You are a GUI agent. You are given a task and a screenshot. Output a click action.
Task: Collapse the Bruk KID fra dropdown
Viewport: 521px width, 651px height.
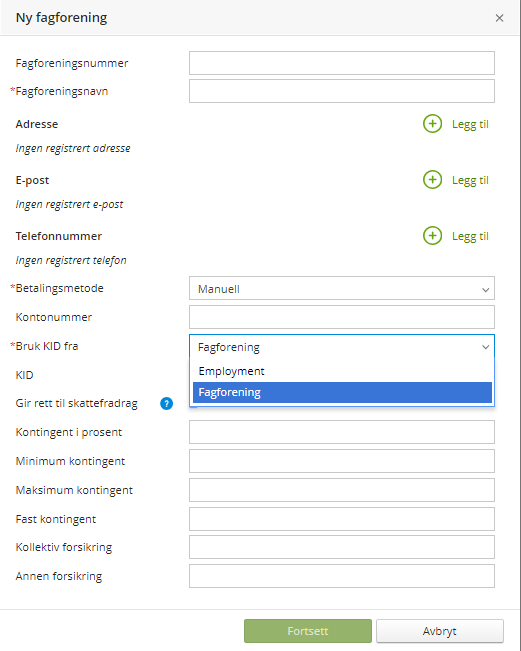pyautogui.click(x=342, y=346)
